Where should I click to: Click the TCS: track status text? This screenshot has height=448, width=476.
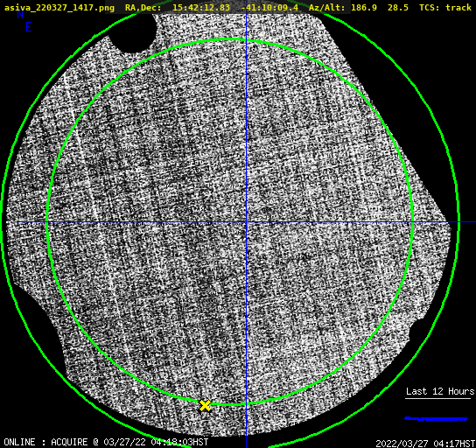point(445,7)
